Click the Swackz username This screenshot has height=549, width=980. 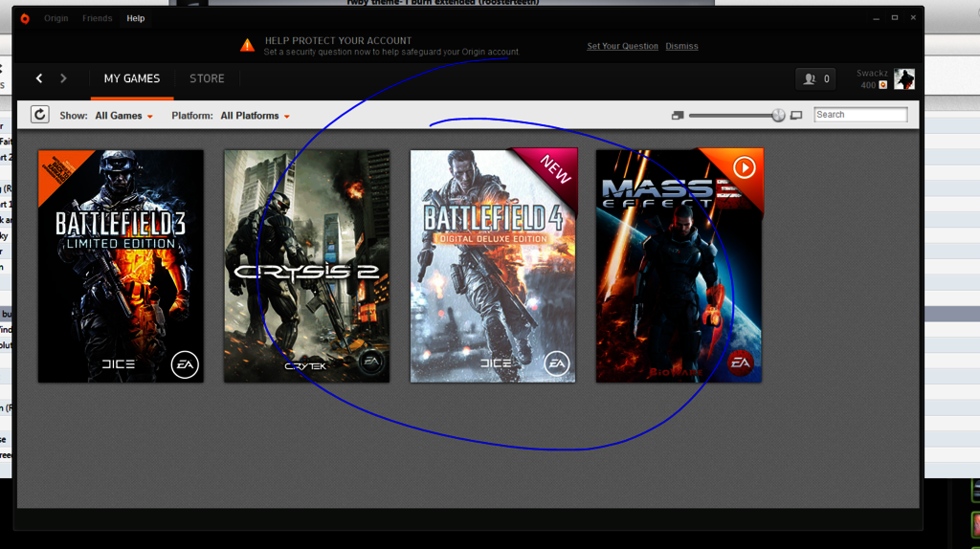point(872,73)
